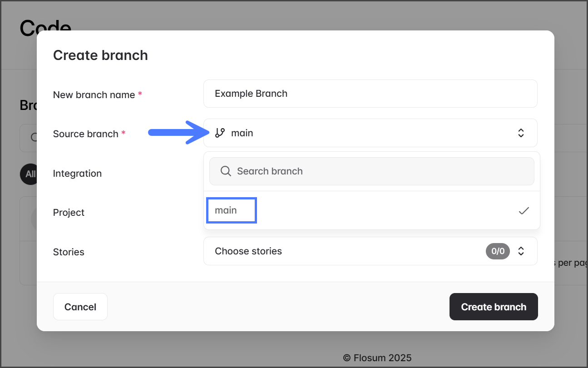588x368 pixels.
Task: Expand Stories using its up-down chevron
Action: point(521,251)
